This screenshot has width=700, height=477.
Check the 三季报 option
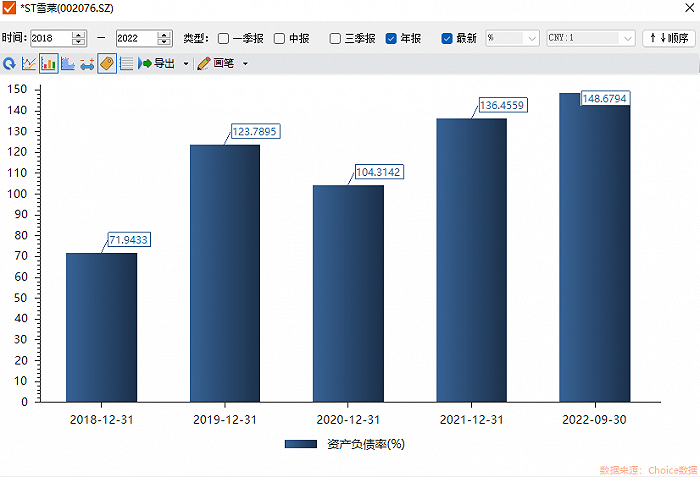335,38
